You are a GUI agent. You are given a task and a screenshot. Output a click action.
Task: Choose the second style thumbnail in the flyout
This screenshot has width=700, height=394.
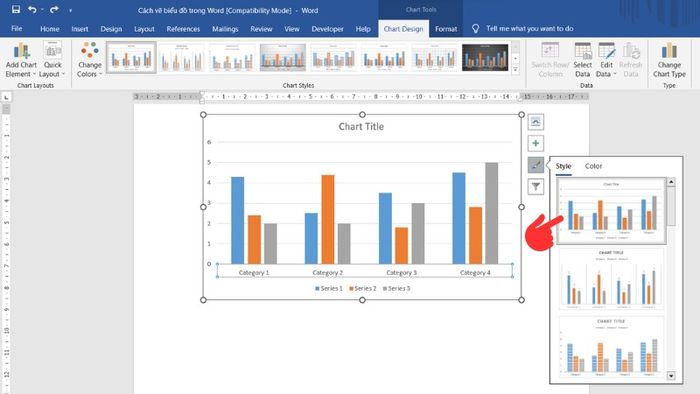pyautogui.click(x=611, y=279)
